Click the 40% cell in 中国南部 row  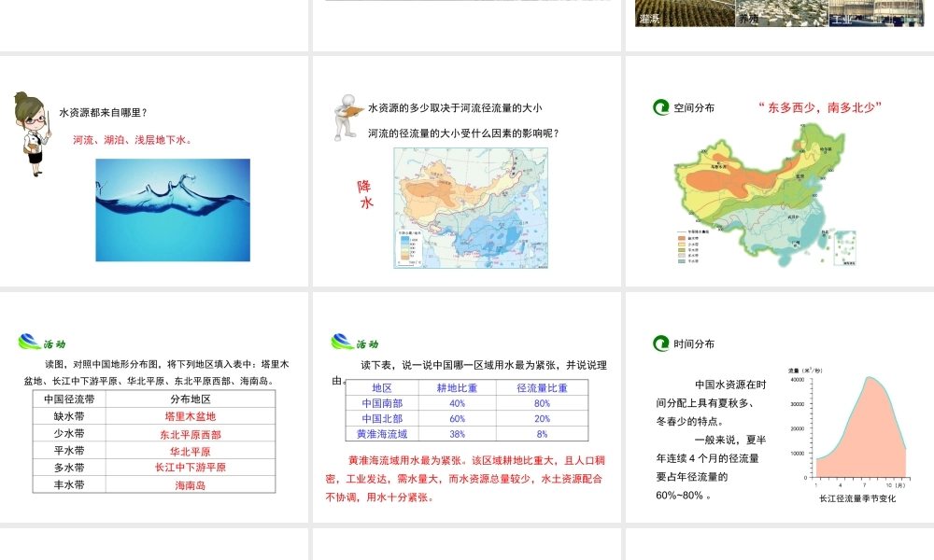457,403
